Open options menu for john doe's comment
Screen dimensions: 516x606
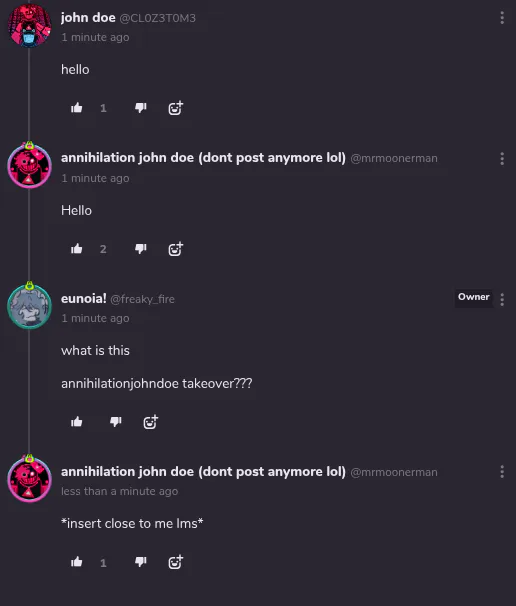[x=502, y=18]
